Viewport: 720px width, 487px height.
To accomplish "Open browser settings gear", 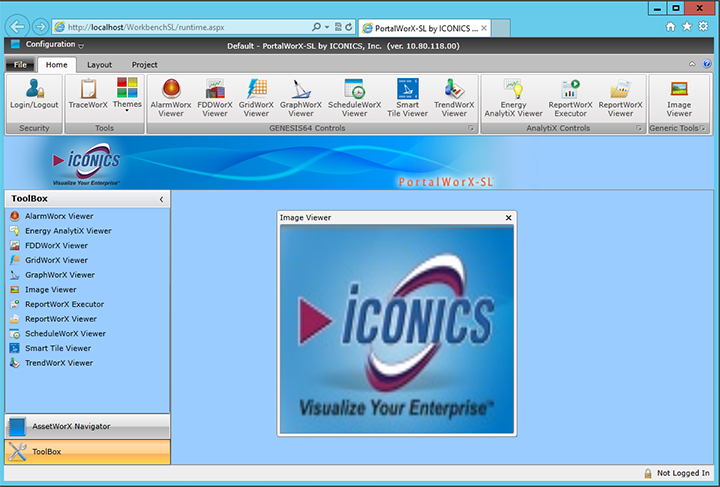I will (703, 27).
